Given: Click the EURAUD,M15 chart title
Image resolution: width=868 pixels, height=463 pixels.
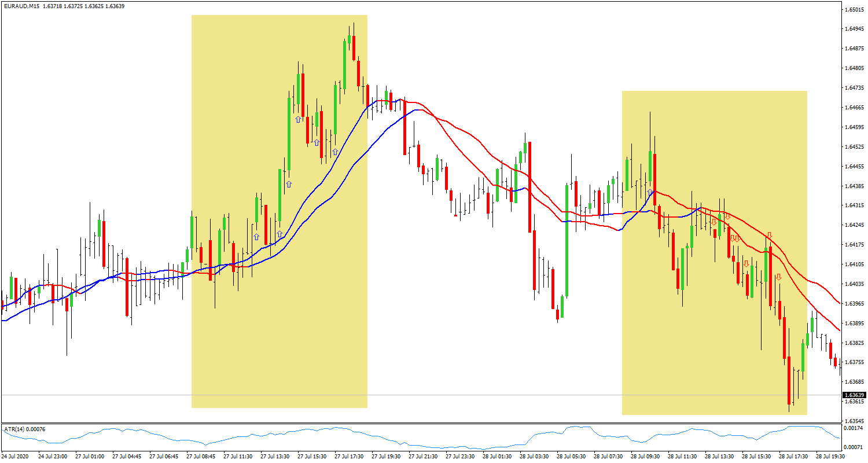Looking at the screenshot, I should (22, 6).
